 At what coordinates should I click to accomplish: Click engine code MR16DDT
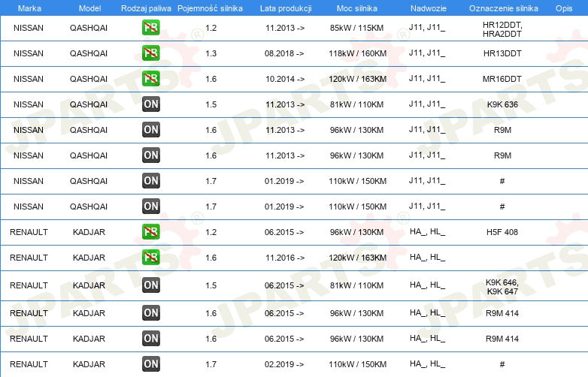coord(502,79)
